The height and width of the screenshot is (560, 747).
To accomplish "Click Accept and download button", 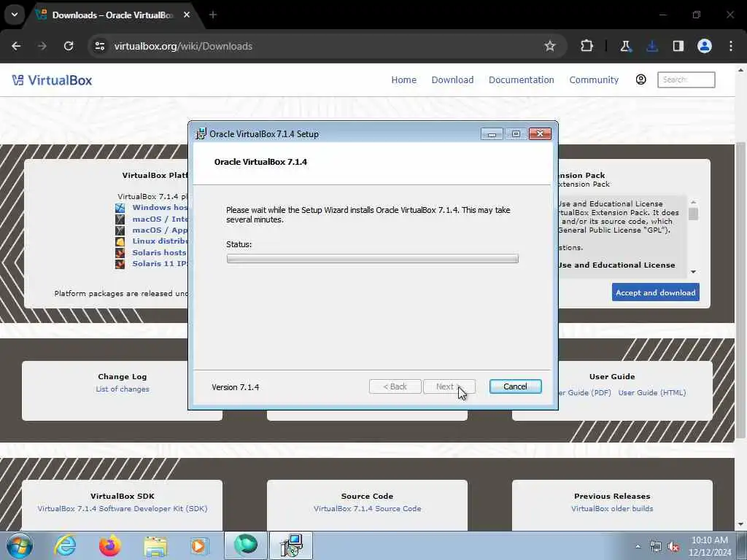I will coord(656,292).
